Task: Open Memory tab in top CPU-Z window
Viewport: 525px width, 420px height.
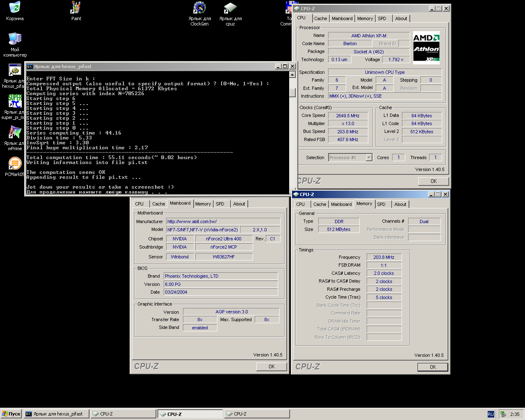Action: [x=365, y=18]
